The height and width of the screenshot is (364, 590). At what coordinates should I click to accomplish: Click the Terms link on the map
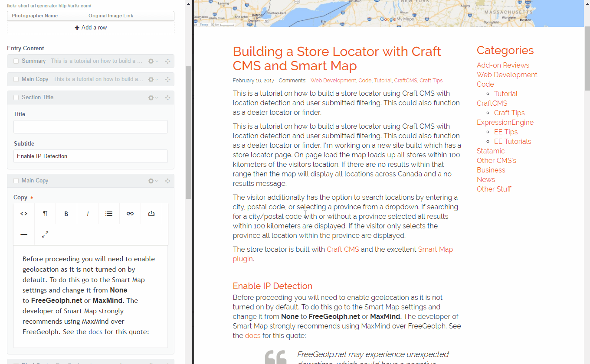tap(204, 25)
